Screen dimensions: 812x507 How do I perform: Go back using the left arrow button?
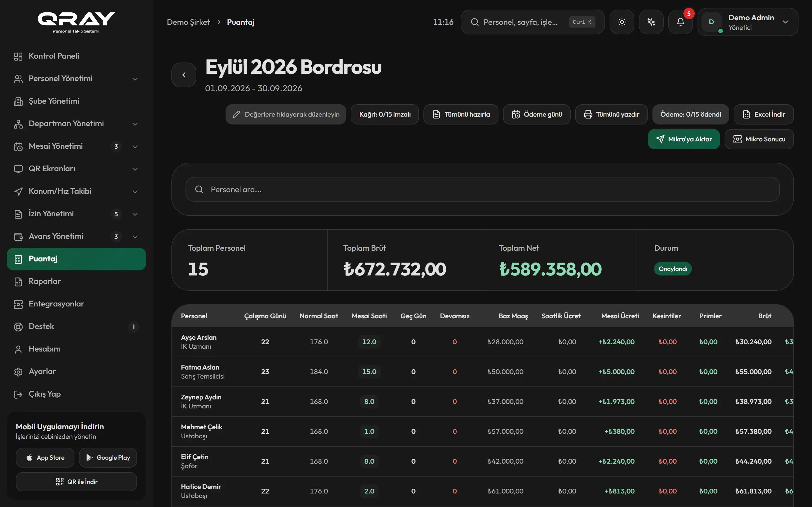click(184, 75)
